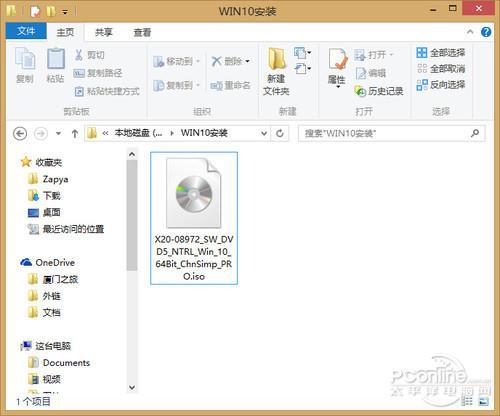The image size is (500, 416).
Task: Choose Paste shortcut (粘贴快捷方式)
Action: click(107, 91)
